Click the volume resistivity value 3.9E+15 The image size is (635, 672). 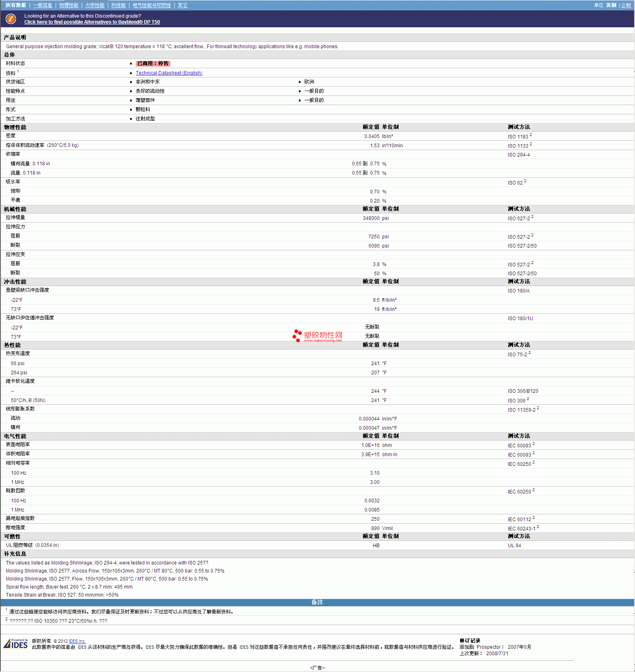(370, 455)
